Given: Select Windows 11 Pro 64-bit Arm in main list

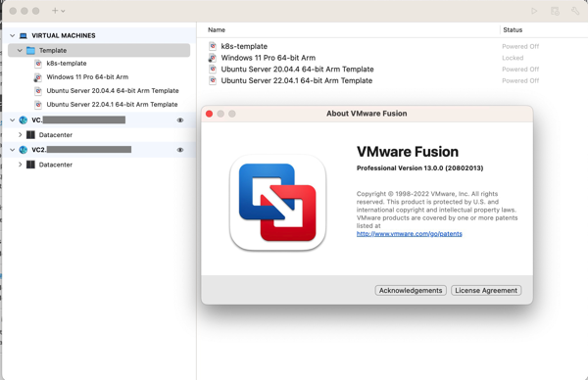Looking at the screenshot, I should 269,58.
